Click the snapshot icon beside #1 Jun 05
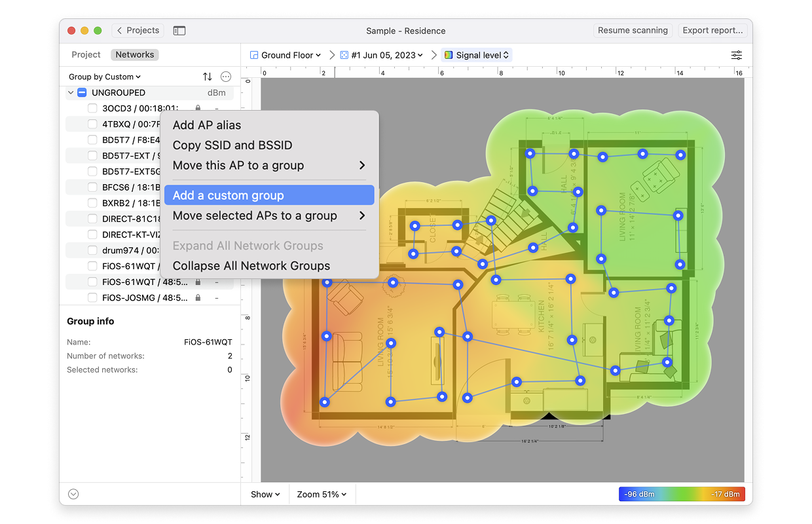Image resolution: width=812 pixels, height=524 pixels. (344, 55)
